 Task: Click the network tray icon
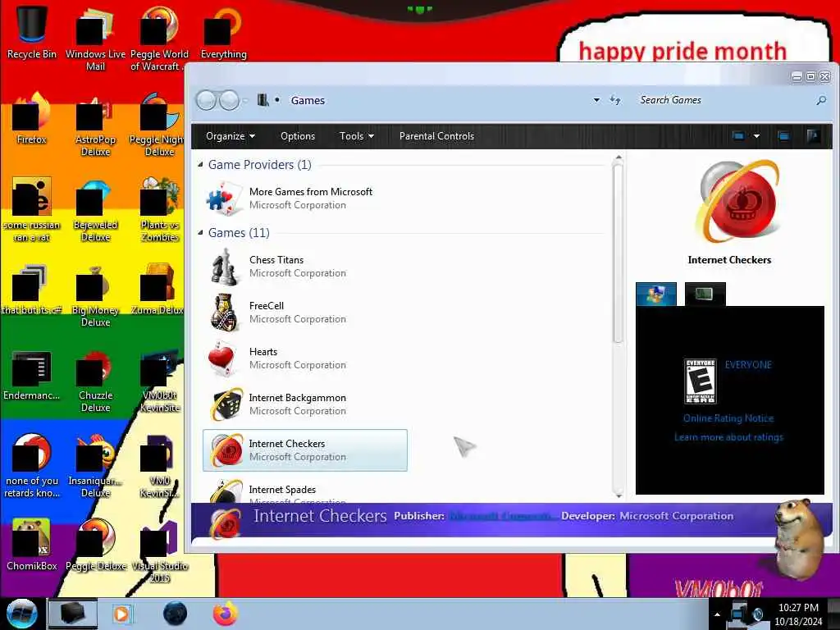pos(739,614)
